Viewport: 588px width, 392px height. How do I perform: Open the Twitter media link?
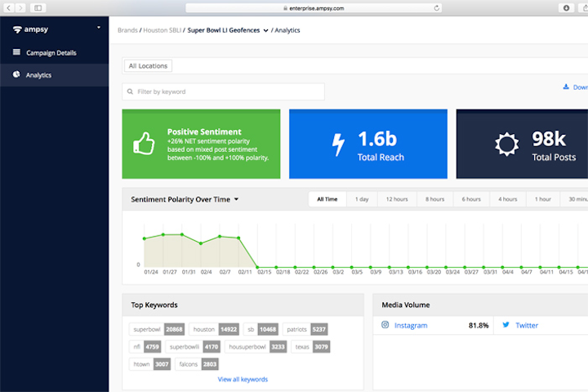tap(527, 325)
